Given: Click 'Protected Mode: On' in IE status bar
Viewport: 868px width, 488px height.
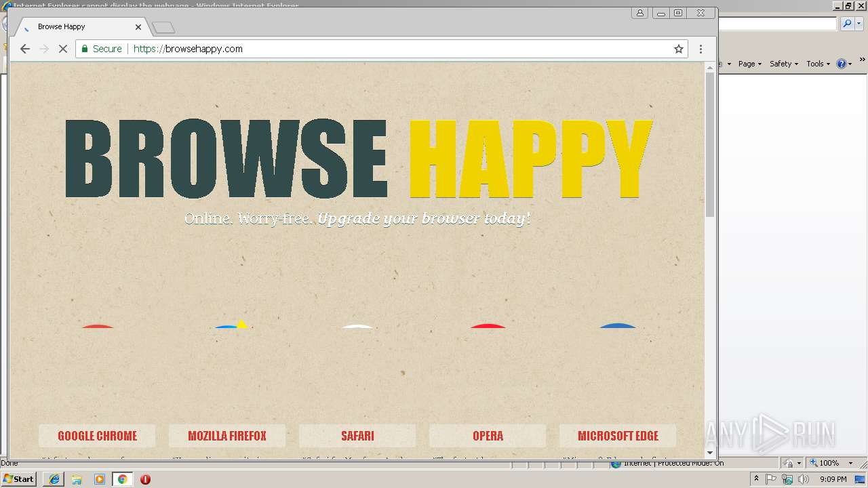Looking at the screenshot, I should [x=690, y=464].
